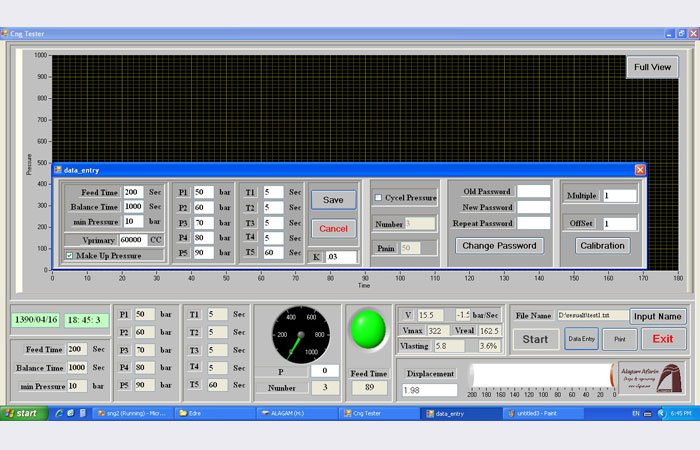Click the Change Password button

499,245
